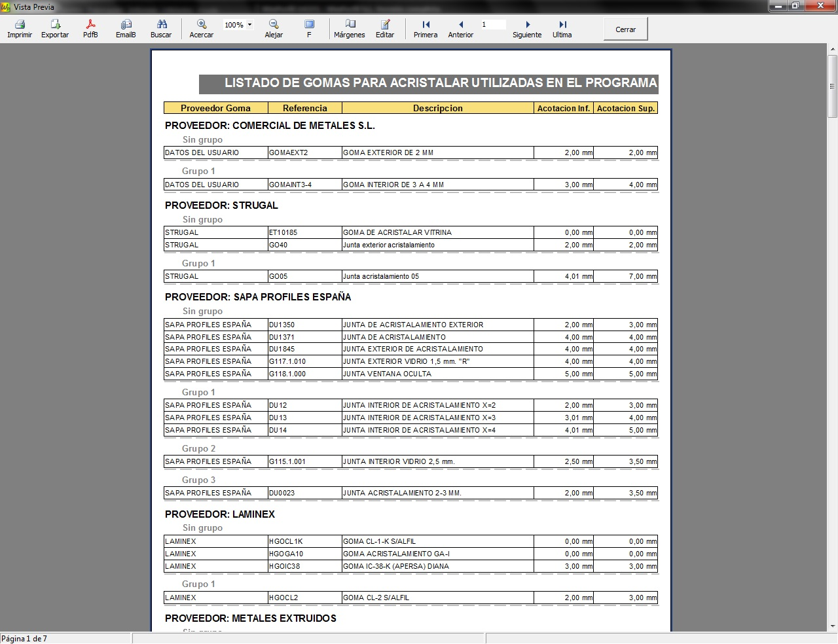Click the Cerrar button

625,29
